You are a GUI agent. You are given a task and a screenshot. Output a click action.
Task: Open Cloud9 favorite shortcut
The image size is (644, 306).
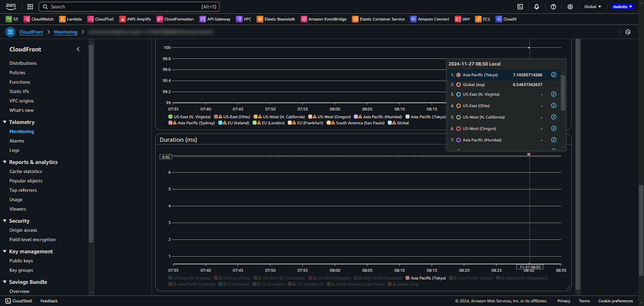pos(506,19)
